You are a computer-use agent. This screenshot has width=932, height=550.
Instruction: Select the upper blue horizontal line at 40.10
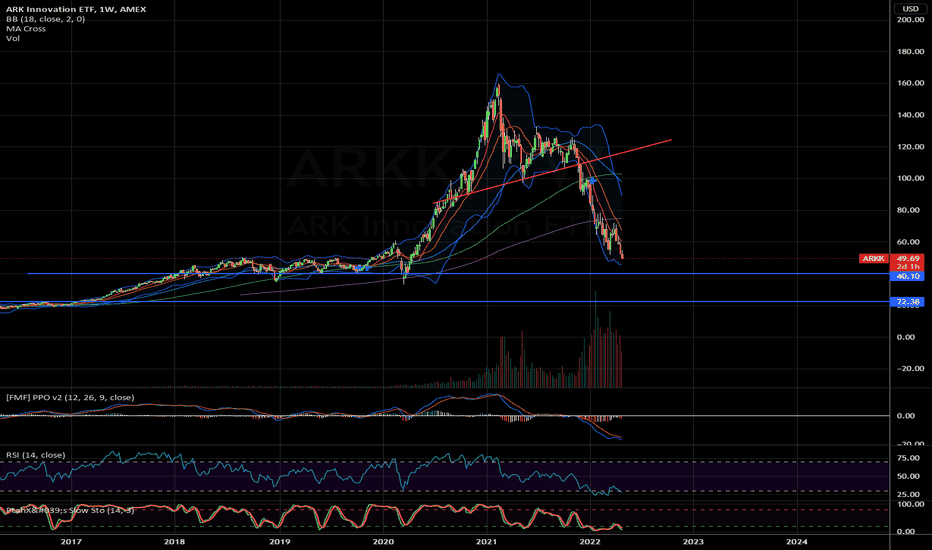pyautogui.click(x=458, y=274)
